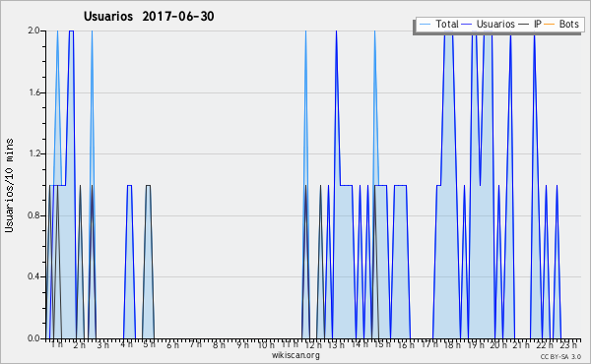This screenshot has height=364, width=591.
Task: Click the 7 h x-axis label
Action: (x=195, y=344)
